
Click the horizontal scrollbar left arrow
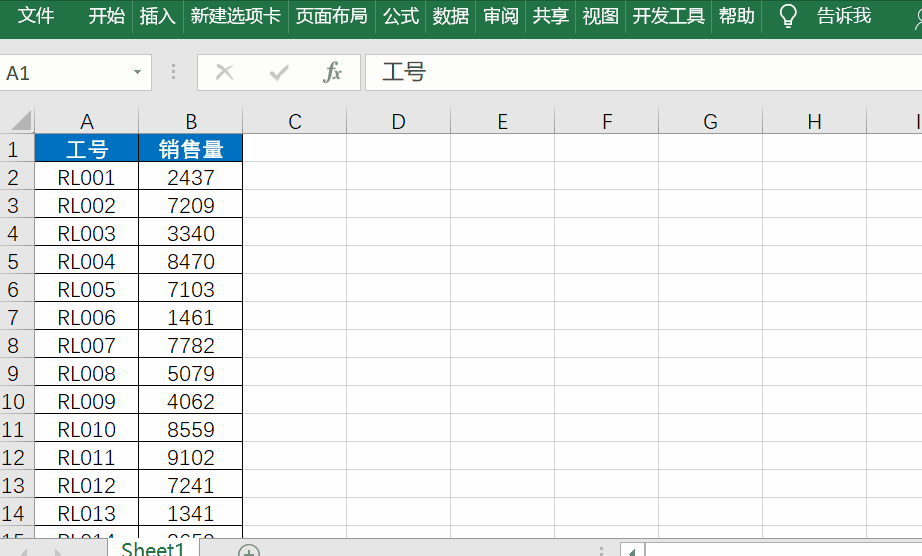pos(632,551)
